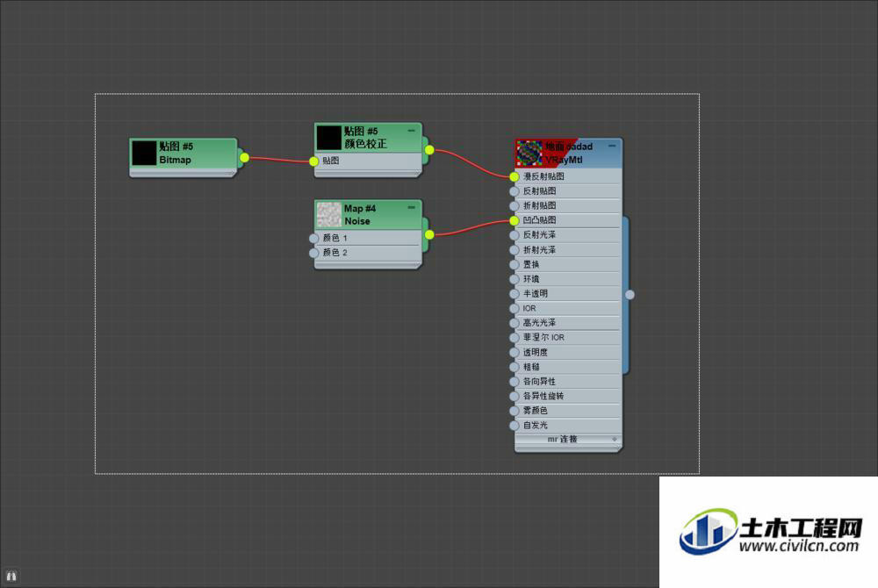Select the 各异性旋转 slot label
The image size is (878, 588).
(x=543, y=396)
